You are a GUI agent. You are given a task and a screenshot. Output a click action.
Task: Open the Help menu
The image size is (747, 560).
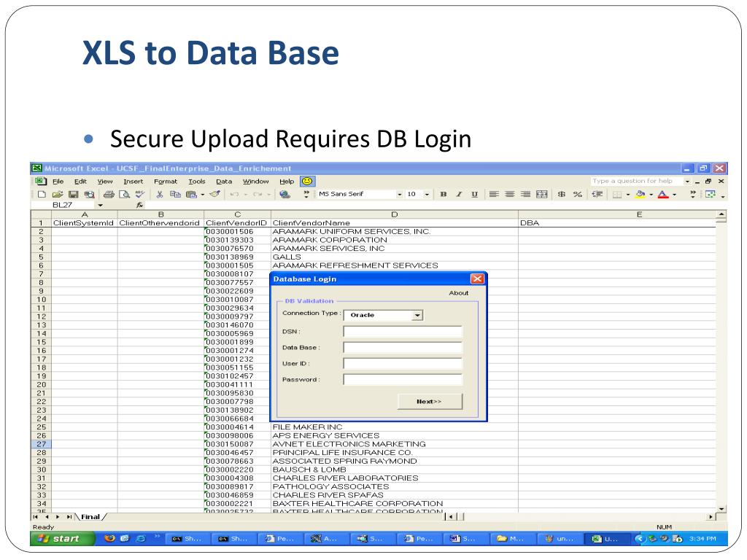coord(286,182)
